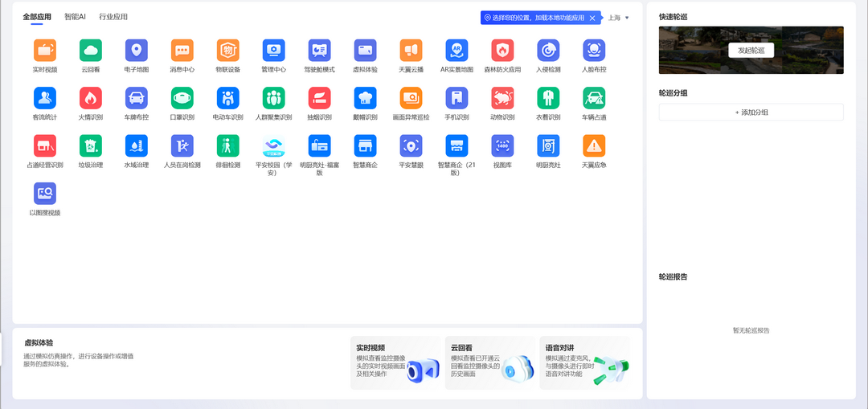
Task: Launch the 电子地图 app
Action: pos(137,51)
